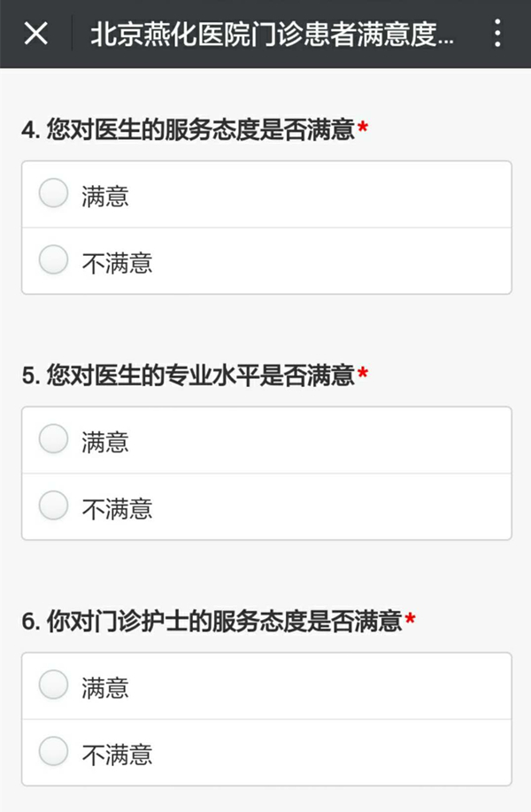Tap the 满意 label under doctor service attitude

tap(105, 197)
